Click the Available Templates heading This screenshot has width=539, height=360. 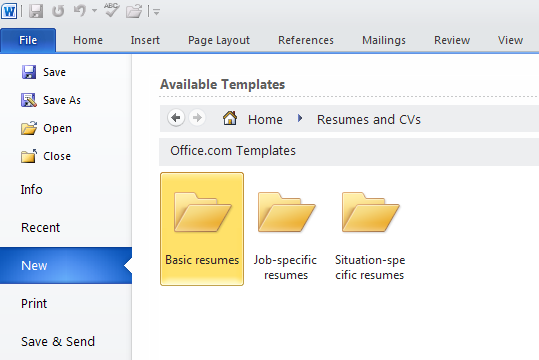[x=223, y=85]
